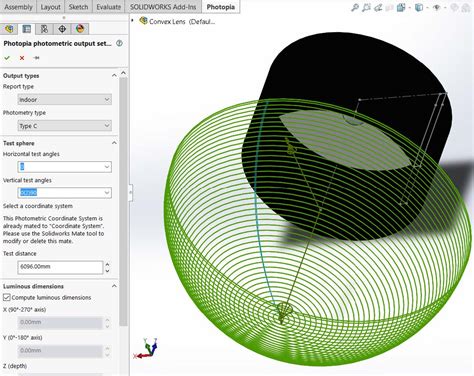Viewport: 474px width, 376px height.
Task: Collapse the Output types section
Action: [114, 76]
